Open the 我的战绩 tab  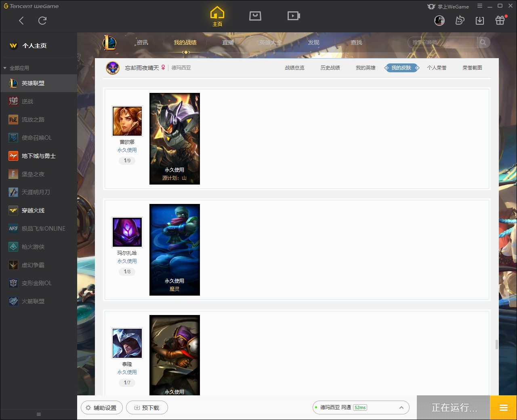185,42
